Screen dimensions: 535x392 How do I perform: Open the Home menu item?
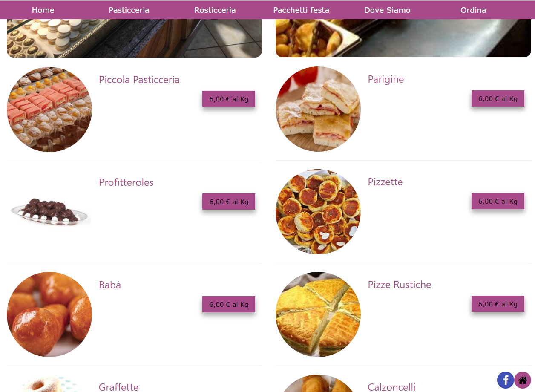pos(43,10)
